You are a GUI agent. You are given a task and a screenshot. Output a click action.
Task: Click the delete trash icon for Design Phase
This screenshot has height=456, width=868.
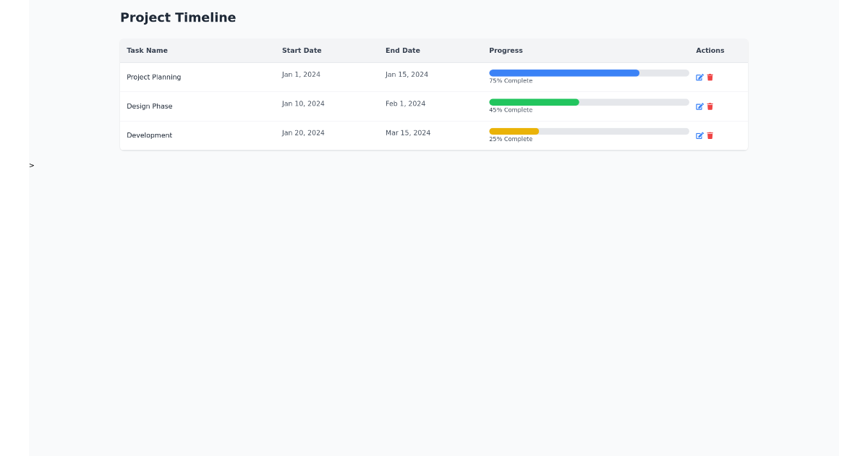point(710,106)
